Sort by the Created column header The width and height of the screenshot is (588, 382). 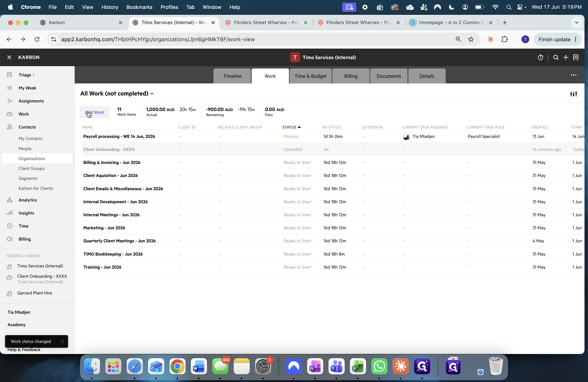coord(539,127)
